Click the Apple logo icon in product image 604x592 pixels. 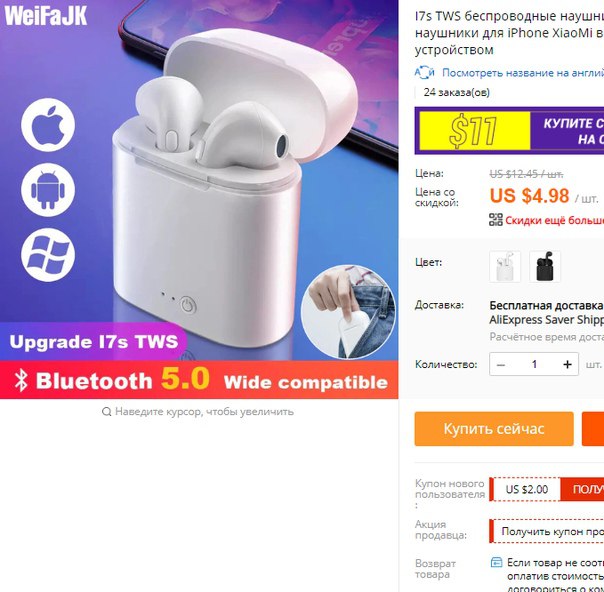tap(48, 125)
